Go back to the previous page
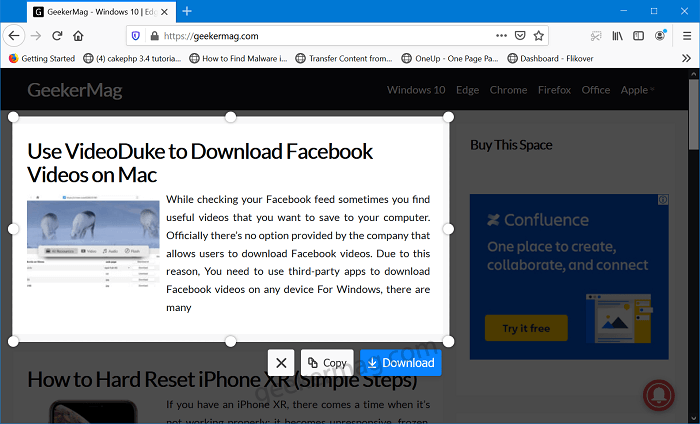Viewport: 700px width, 424px height. click(x=14, y=36)
